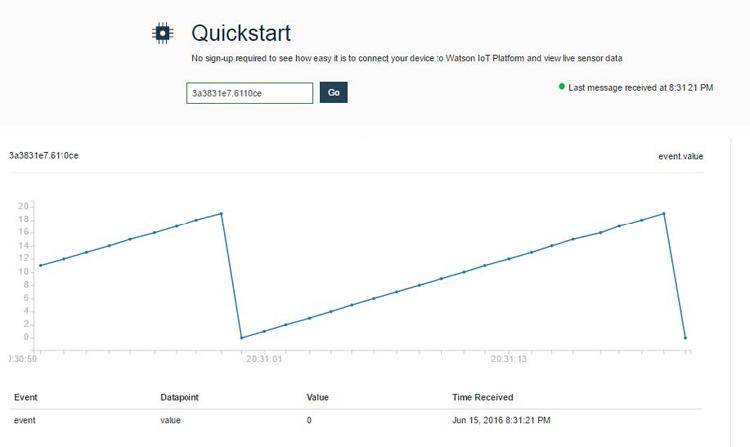Click the Datapoint column header
Viewport: 750px width, 447px height.
click(x=181, y=397)
